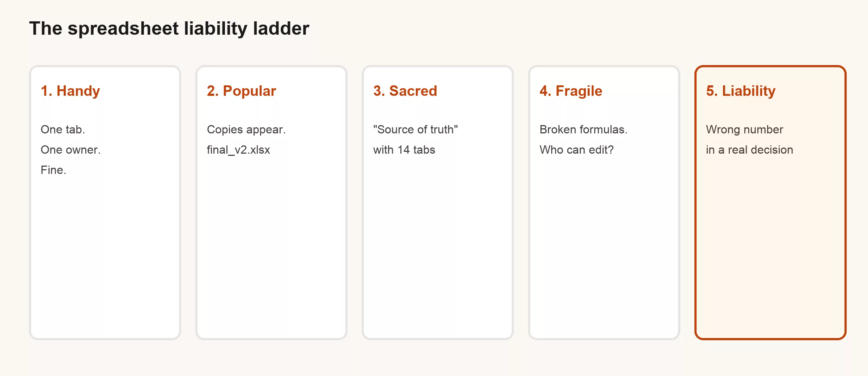Click empty body of the Popular card

pyautogui.click(x=271, y=246)
